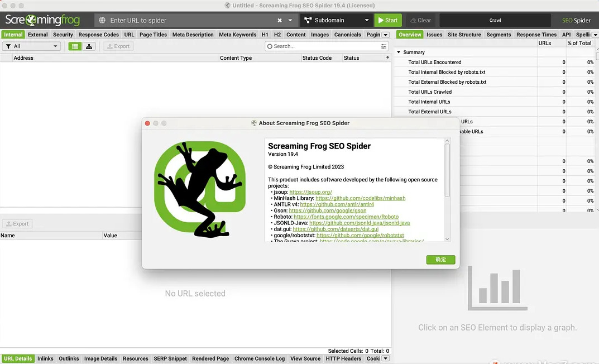Image resolution: width=599 pixels, height=364 pixels.
Task: Click the URL entry field
Action: (x=191, y=20)
